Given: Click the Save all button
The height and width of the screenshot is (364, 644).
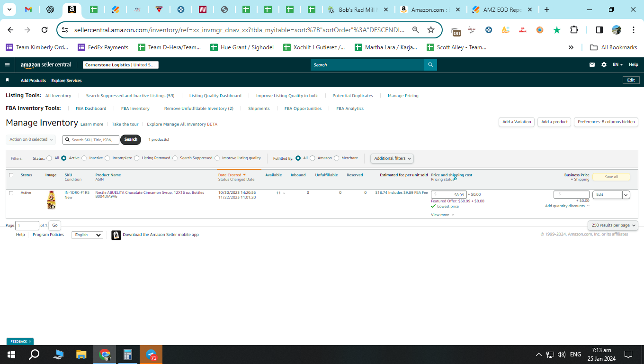Looking at the screenshot, I should click(611, 177).
